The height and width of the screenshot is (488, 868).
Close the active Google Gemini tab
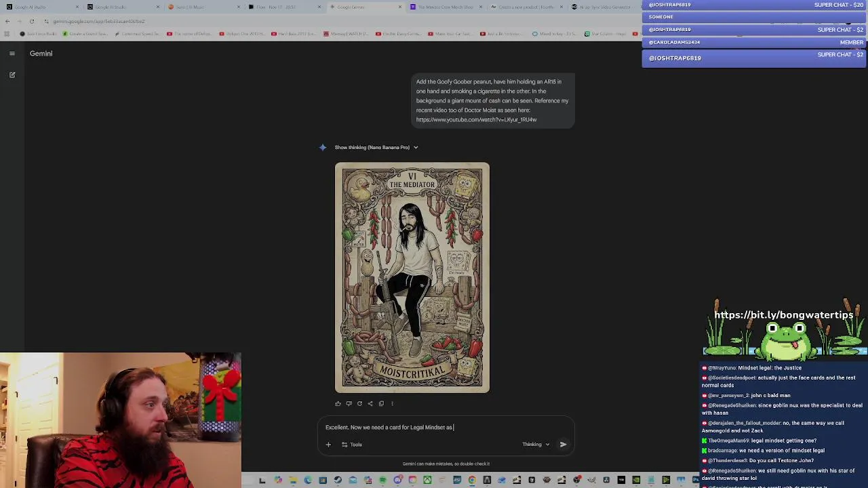(x=399, y=7)
